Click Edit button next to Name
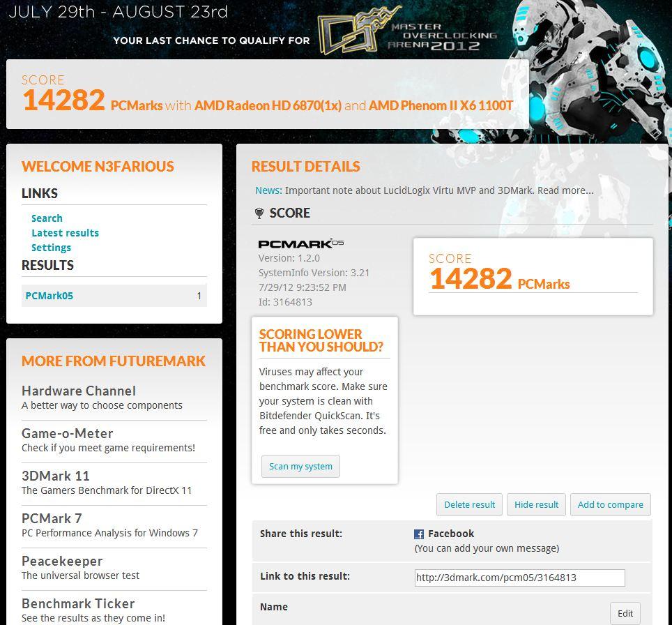 (625, 613)
